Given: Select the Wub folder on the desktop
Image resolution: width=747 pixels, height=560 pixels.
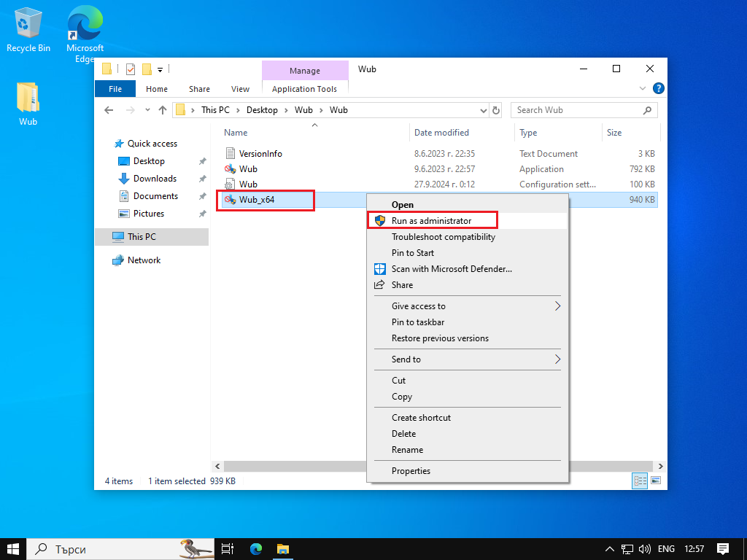Looking at the screenshot, I should (28, 104).
